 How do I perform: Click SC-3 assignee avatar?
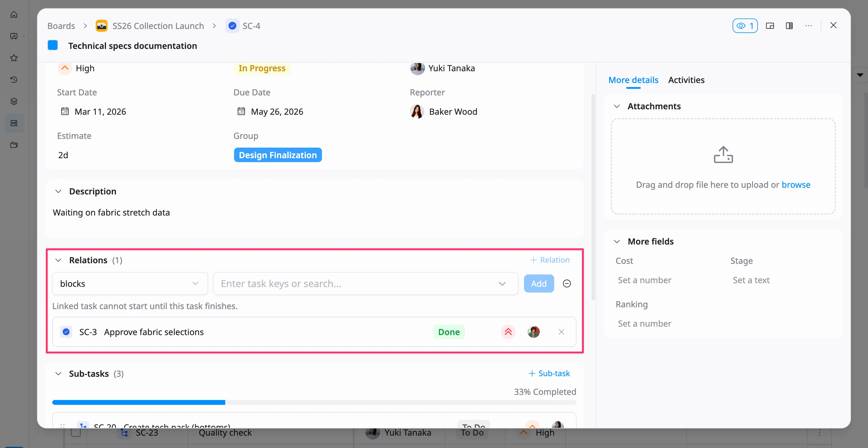(533, 332)
